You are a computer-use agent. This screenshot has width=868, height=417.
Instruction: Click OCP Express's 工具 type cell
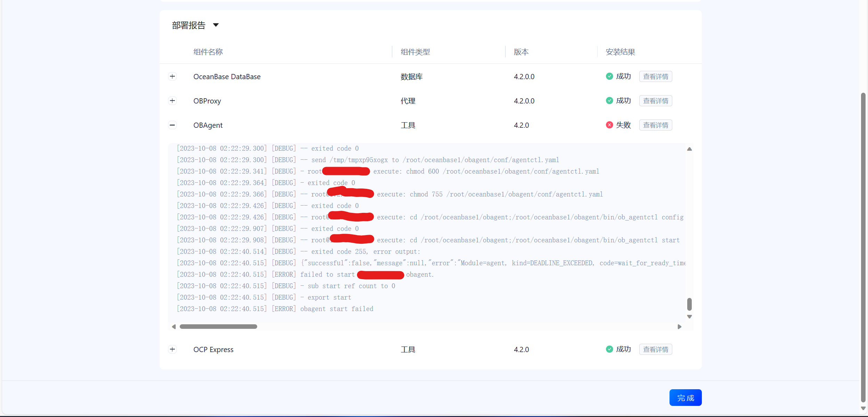coord(408,350)
